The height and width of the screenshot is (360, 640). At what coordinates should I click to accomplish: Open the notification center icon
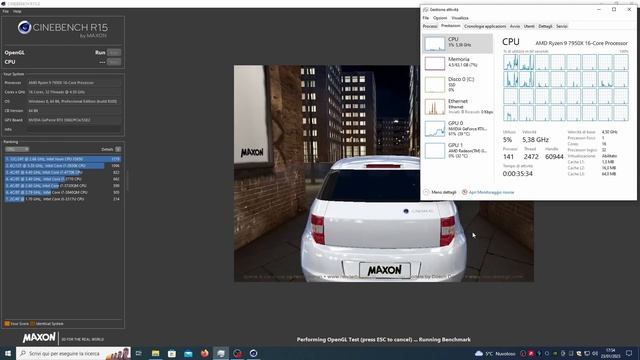tap(629, 353)
